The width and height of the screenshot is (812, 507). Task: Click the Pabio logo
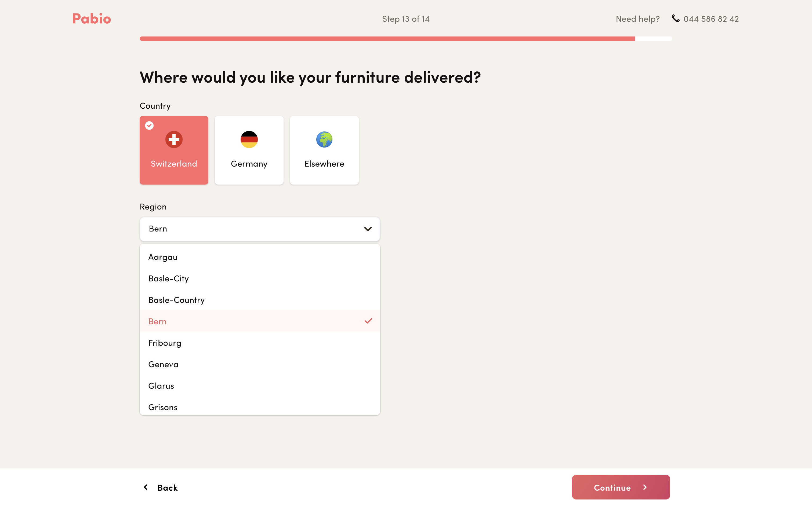pyautogui.click(x=91, y=19)
